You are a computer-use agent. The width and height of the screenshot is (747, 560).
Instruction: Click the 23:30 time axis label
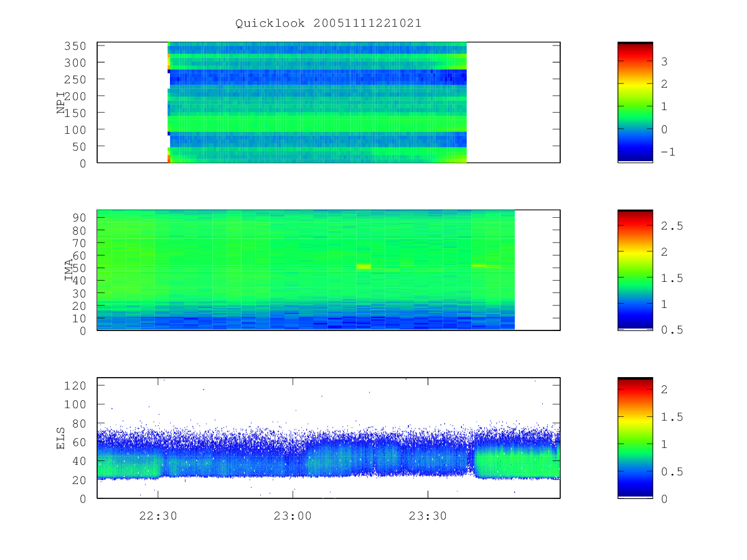click(428, 515)
